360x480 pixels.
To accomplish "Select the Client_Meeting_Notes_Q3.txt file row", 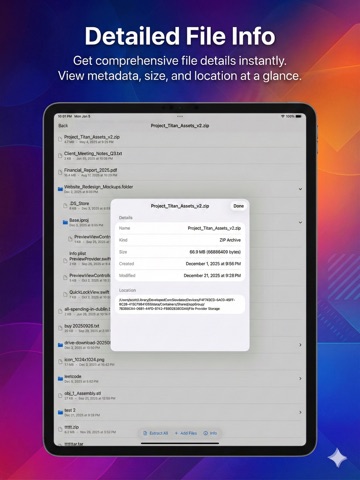I will click(x=180, y=156).
